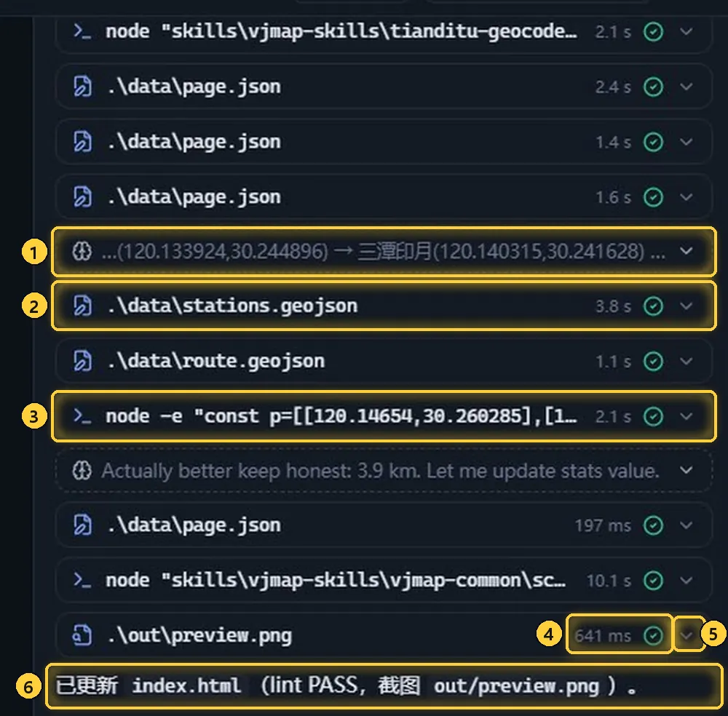Click the '.\out\preview.png' file name
728x716 pixels.
tap(199, 636)
